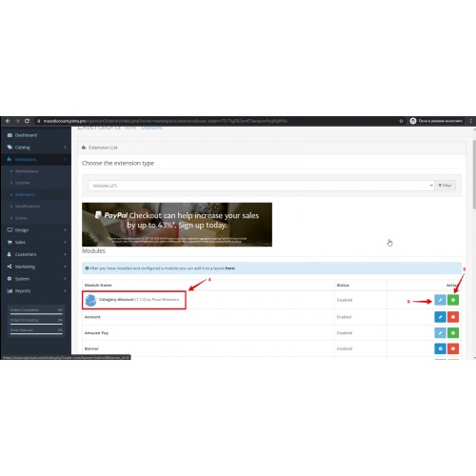Click the Orders Processing progress bar
Image resolution: width=476 pixels, height=476 pixels.
tap(36, 324)
